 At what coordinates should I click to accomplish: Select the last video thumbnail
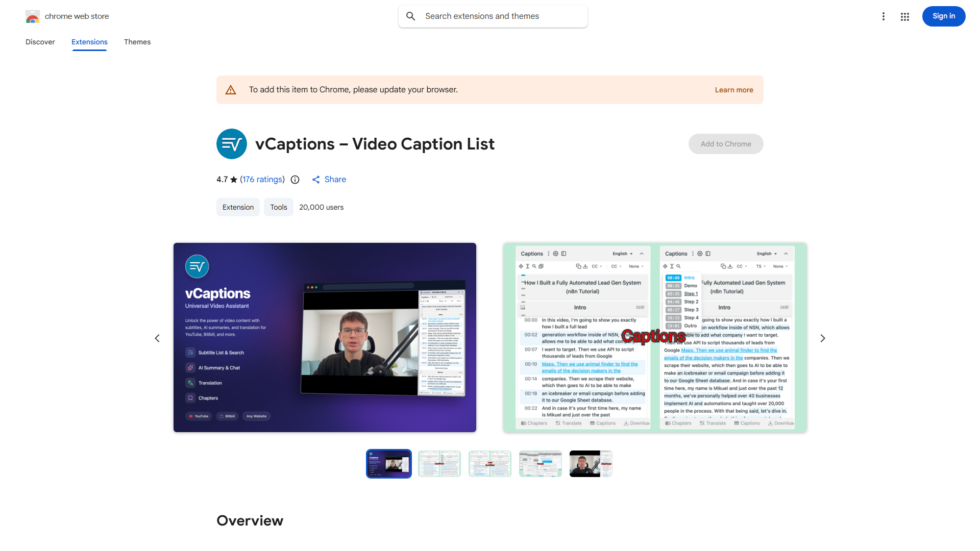pyautogui.click(x=591, y=464)
